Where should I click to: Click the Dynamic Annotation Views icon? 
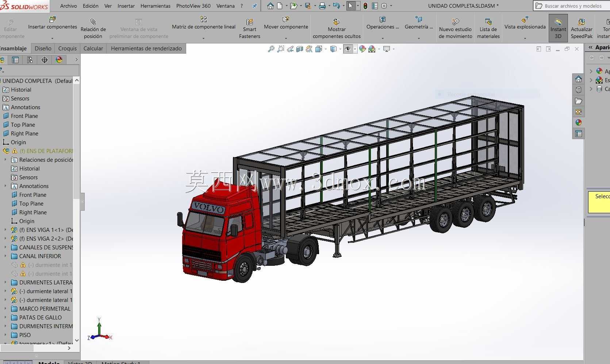309,49
